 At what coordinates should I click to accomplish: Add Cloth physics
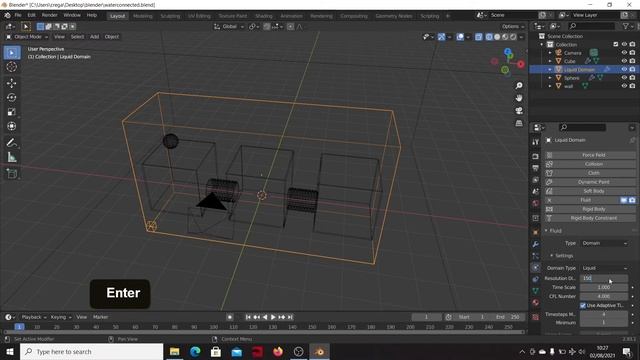pos(590,173)
